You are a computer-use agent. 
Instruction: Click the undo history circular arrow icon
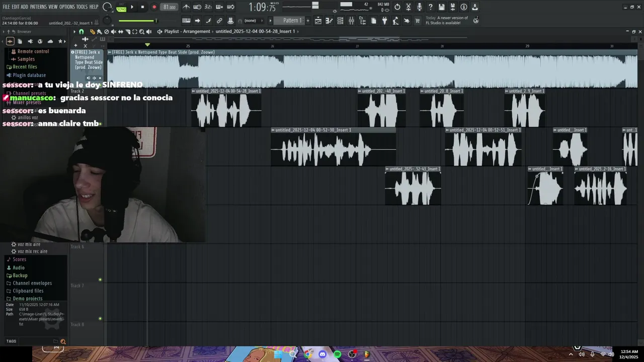[397, 7]
